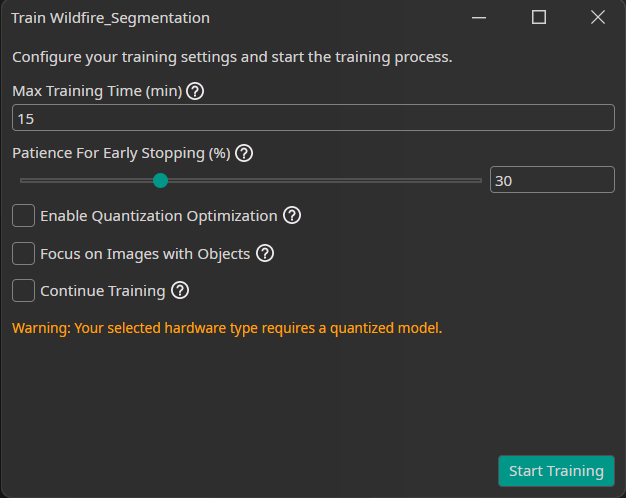Enable the Quantization Optimization checkbox
This screenshot has width=626, height=498.
point(23,215)
